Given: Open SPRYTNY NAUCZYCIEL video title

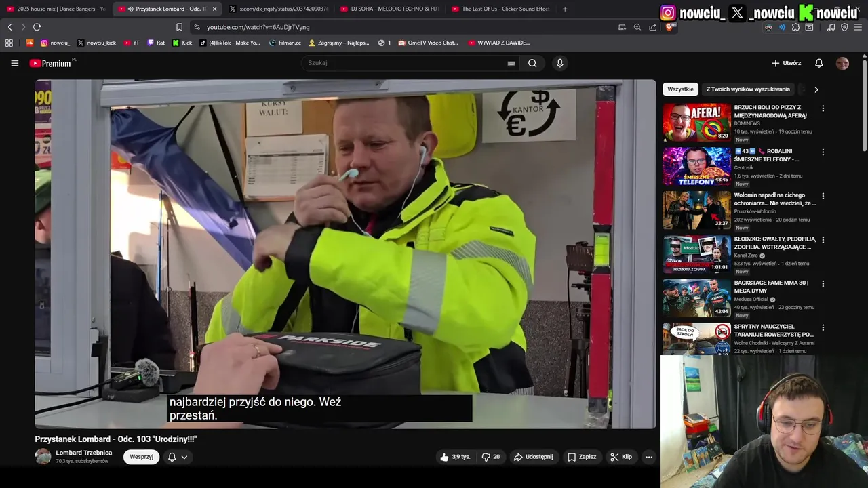Looking at the screenshot, I should (x=774, y=330).
